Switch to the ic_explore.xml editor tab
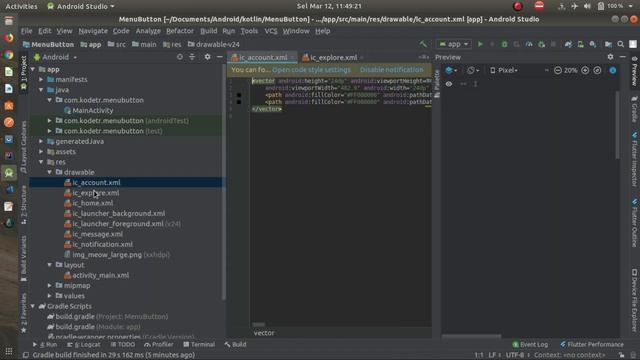640x360 pixels. click(333, 58)
